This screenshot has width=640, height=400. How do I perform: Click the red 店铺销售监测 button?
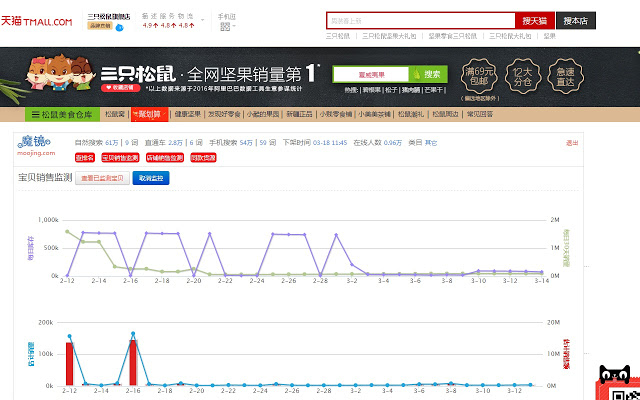(165, 158)
